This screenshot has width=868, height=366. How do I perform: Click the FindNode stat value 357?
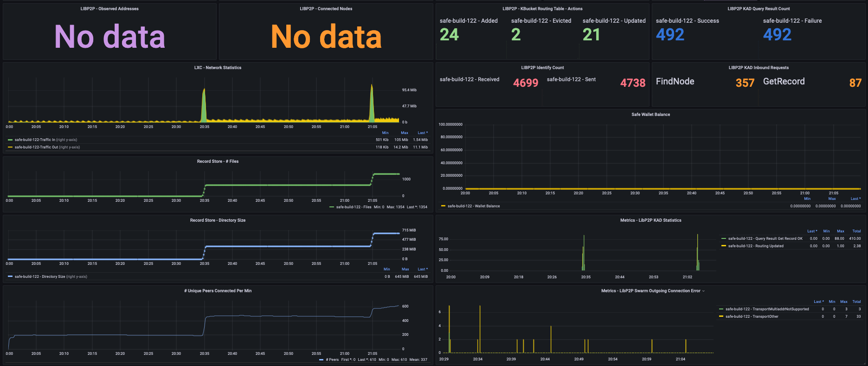[x=745, y=83]
